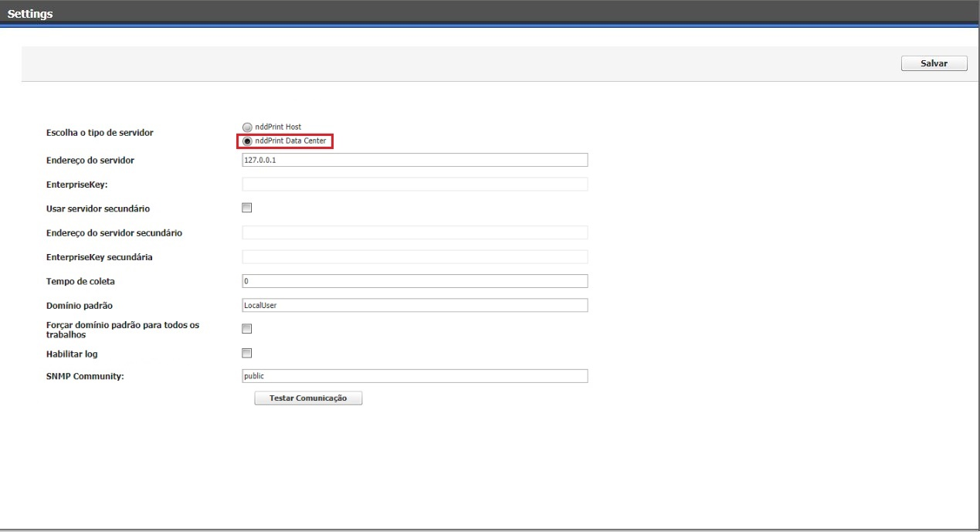Click the Domínio padrão field containing LocalUser
Image resolution: width=980 pixels, height=532 pixels.
click(415, 305)
